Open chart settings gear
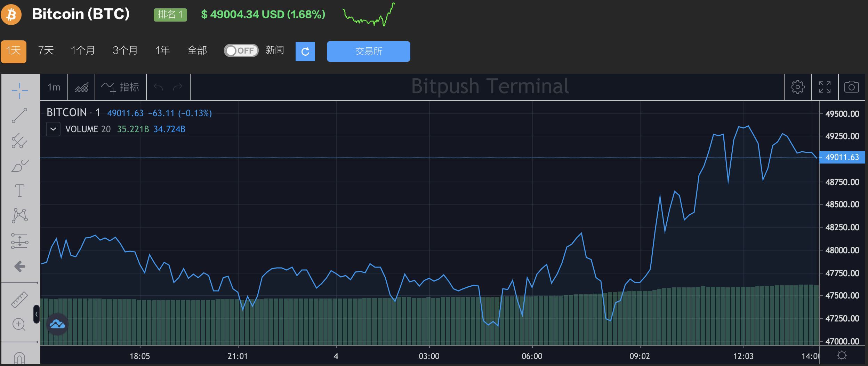The width and height of the screenshot is (868, 366). (797, 87)
